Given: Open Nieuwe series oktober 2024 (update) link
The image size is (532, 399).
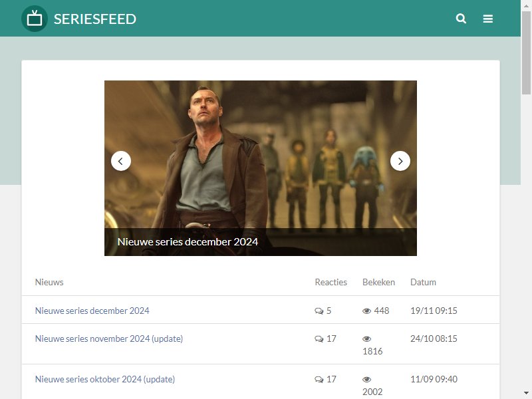Looking at the screenshot, I should 105,379.
